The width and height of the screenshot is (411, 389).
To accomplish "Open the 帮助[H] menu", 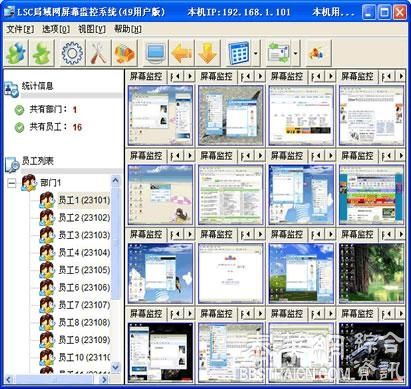I will (128, 29).
